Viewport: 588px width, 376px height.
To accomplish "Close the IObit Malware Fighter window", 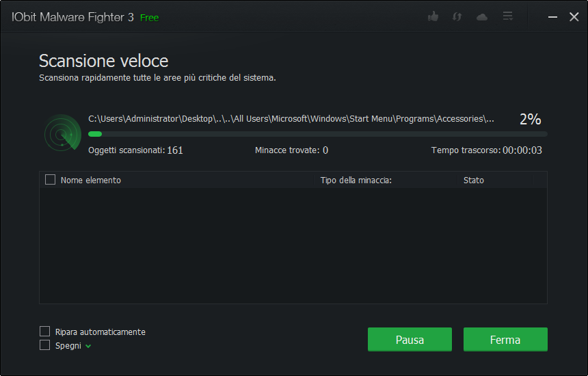I will point(574,17).
